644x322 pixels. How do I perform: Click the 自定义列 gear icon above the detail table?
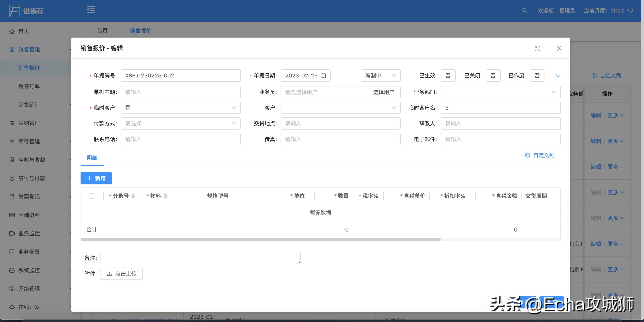pos(528,155)
